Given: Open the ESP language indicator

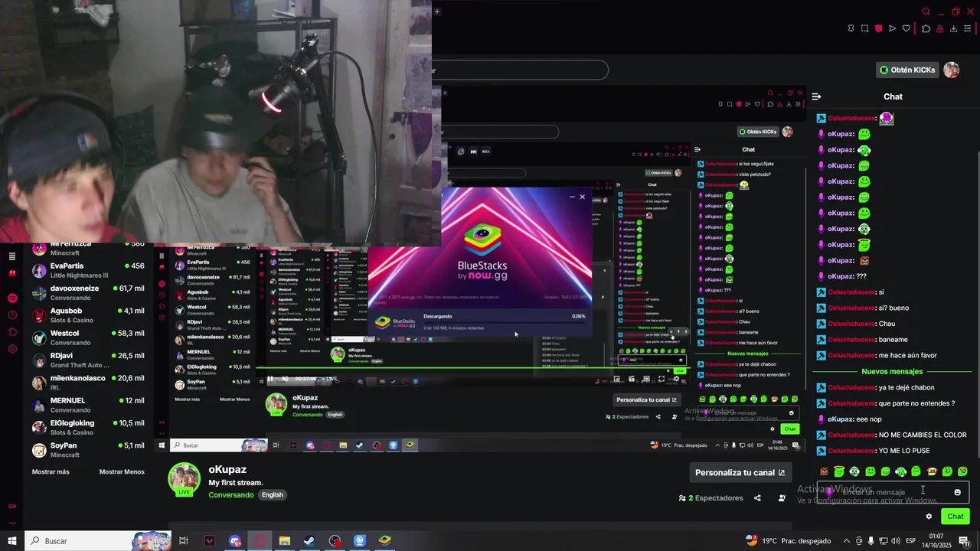Looking at the screenshot, I should coord(910,541).
